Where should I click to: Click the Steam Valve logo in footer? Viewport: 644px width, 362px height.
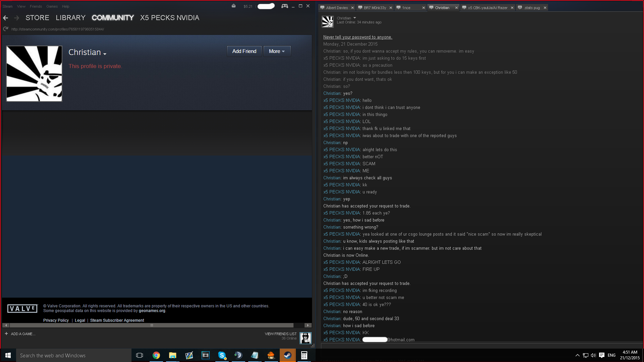coord(22,309)
